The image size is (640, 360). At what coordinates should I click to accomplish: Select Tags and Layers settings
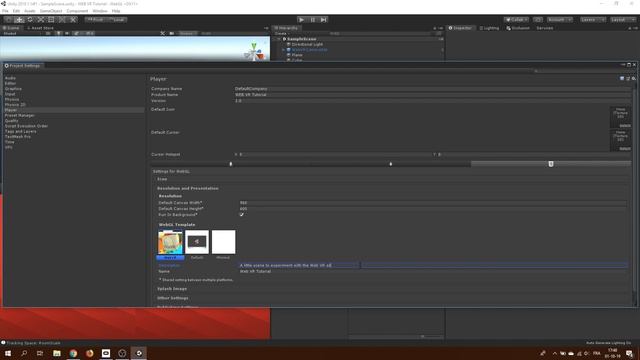click(20, 131)
